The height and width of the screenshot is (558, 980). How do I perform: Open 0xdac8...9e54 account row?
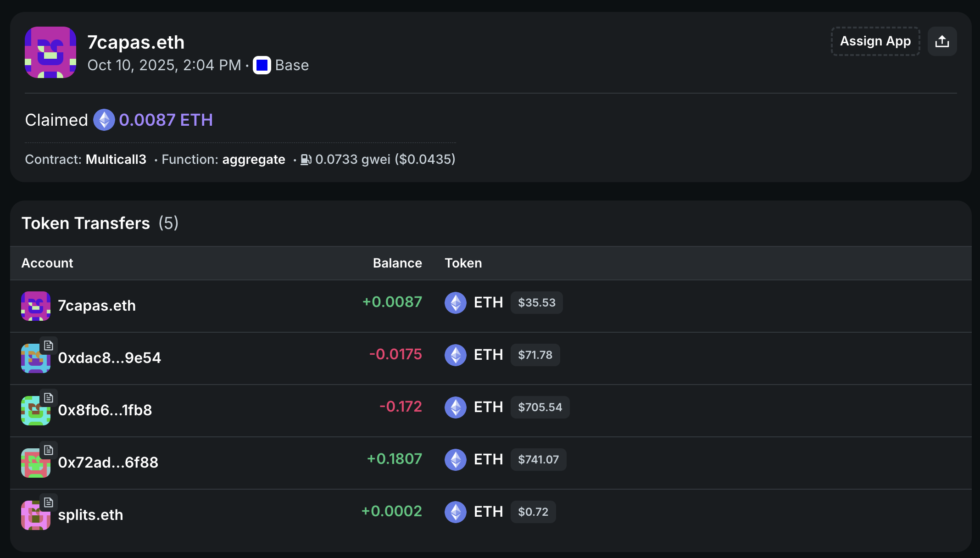click(109, 358)
